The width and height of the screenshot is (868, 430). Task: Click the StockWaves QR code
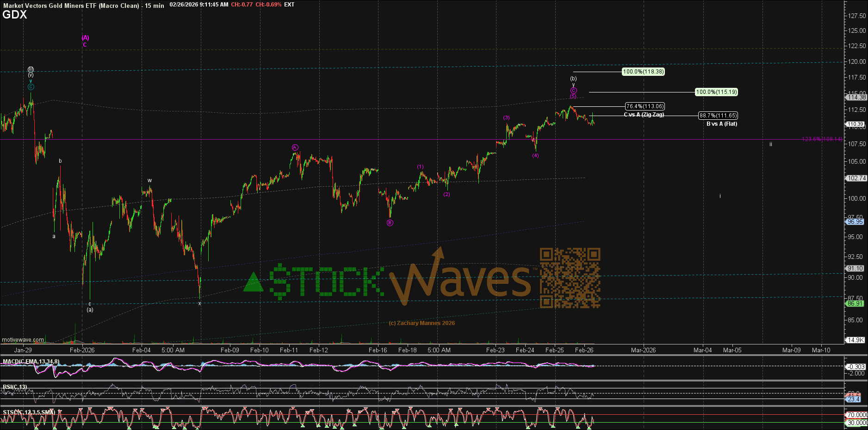click(x=570, y=278)
